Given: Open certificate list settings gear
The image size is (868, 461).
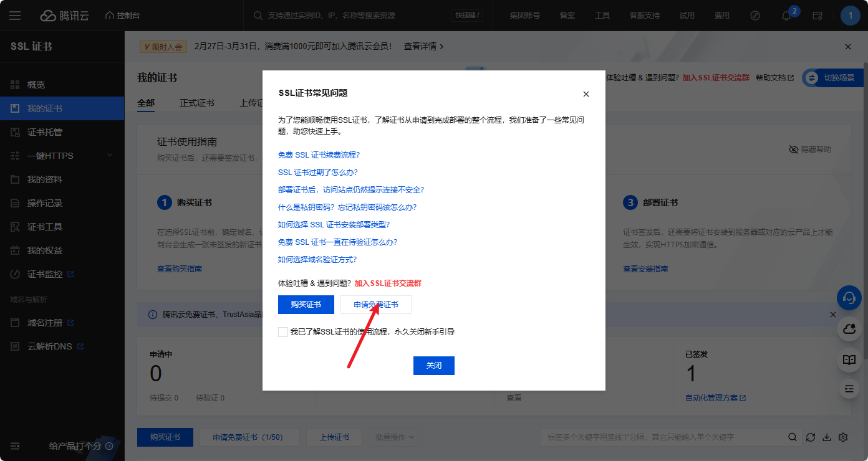Looking at the screenshot, I should pyautogui.click(x=844, y=437).
